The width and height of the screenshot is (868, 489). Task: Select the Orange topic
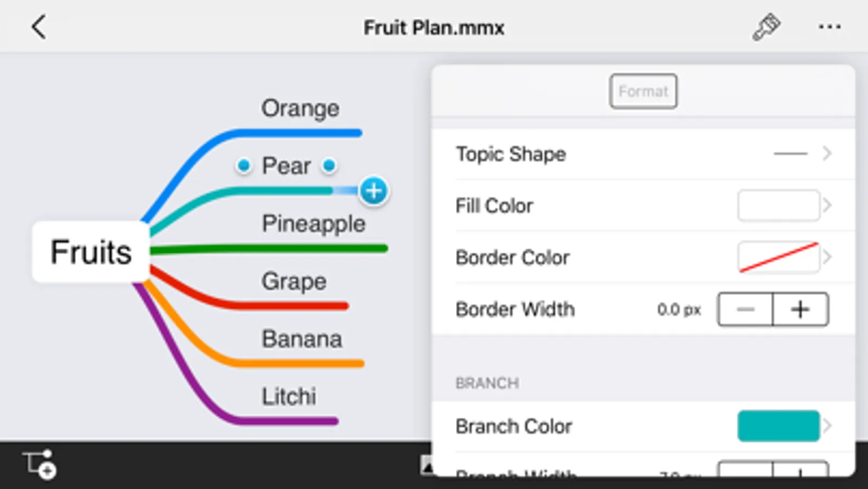[x=300, y=108]
